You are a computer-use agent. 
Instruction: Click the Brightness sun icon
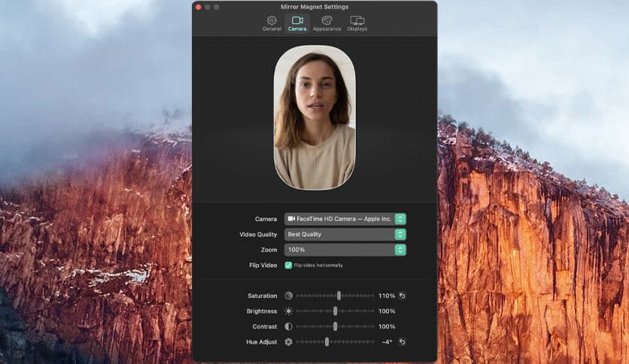coord(288,311)
